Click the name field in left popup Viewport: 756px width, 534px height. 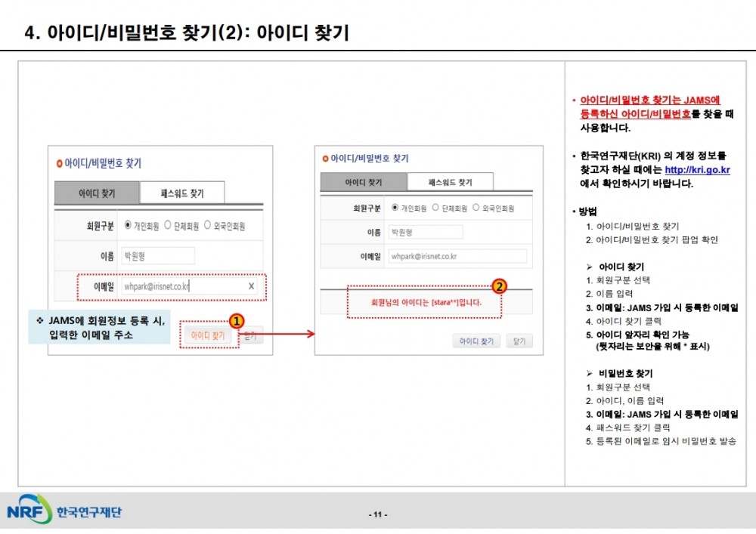[158, 256]
